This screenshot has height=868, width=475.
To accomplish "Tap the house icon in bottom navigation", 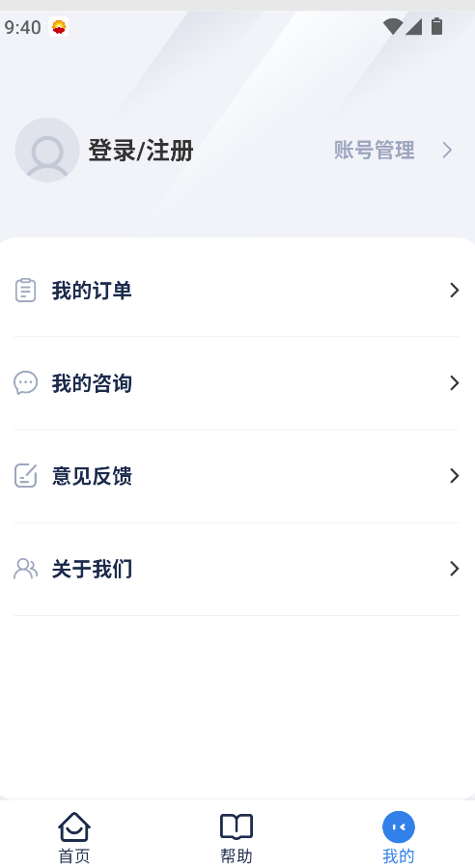I will pos(74,827).
